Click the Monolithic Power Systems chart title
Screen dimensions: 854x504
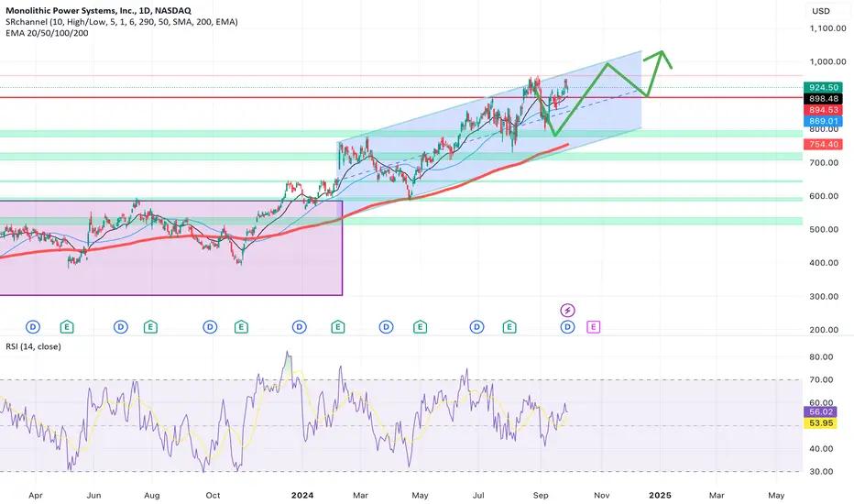98,10
